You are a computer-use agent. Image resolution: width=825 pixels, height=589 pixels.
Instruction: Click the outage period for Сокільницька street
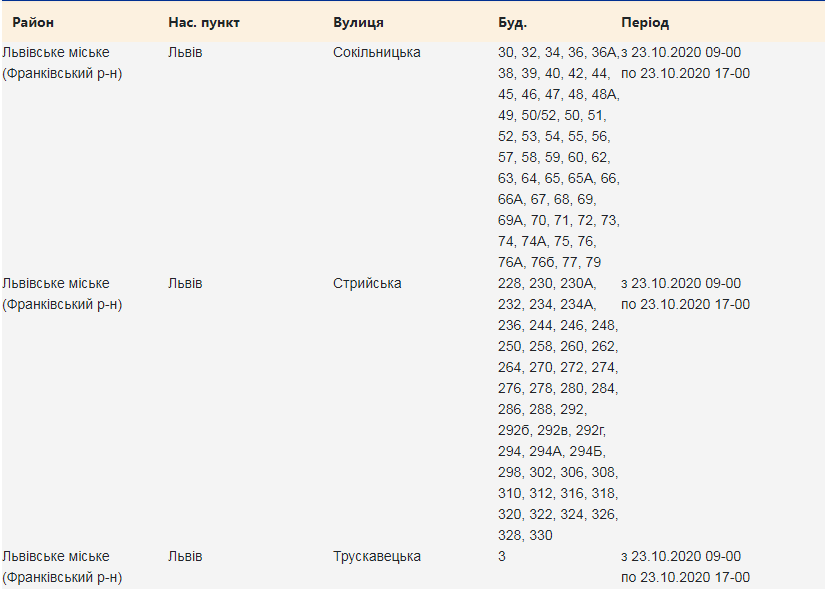pyautogui.click(x=685, y=62)
